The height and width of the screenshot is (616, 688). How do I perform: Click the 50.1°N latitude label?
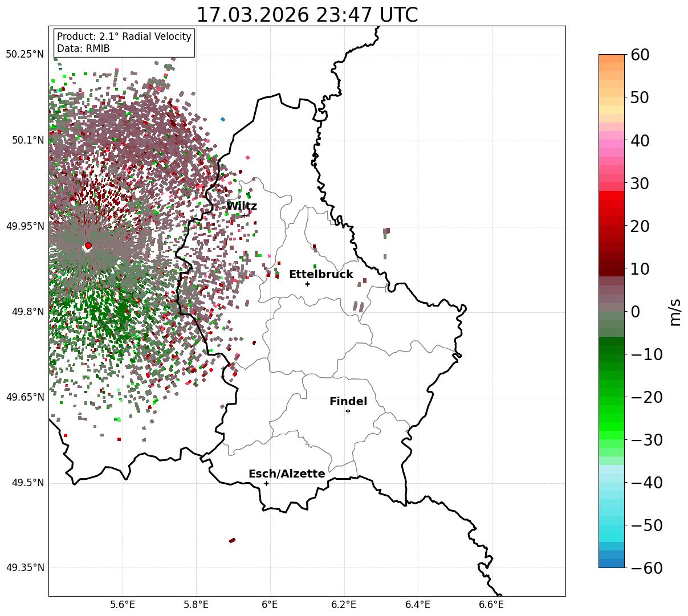coord(27,140)
